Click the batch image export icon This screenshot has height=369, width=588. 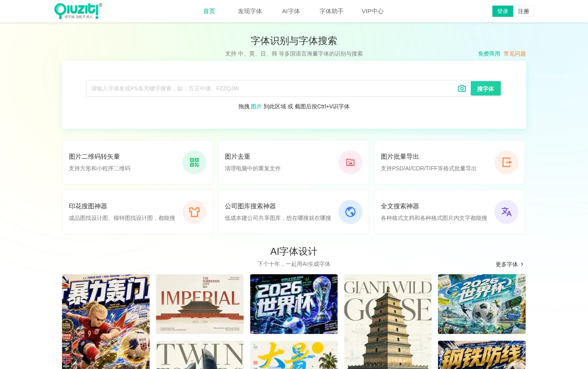(x=506, y=162)
